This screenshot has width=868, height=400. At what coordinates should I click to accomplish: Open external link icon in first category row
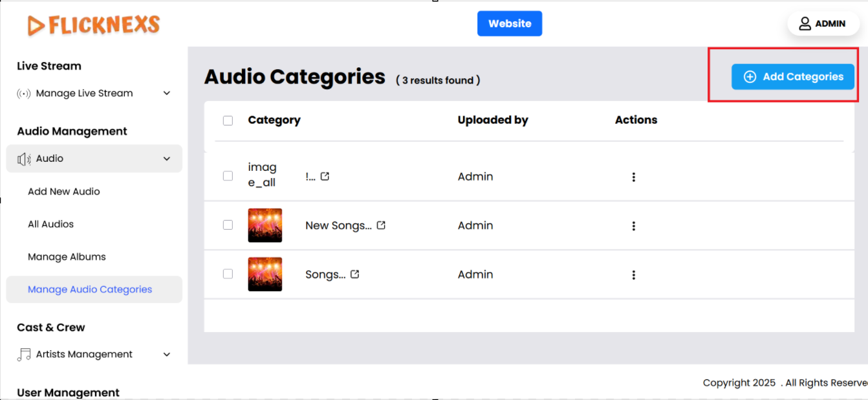point(325,176)
